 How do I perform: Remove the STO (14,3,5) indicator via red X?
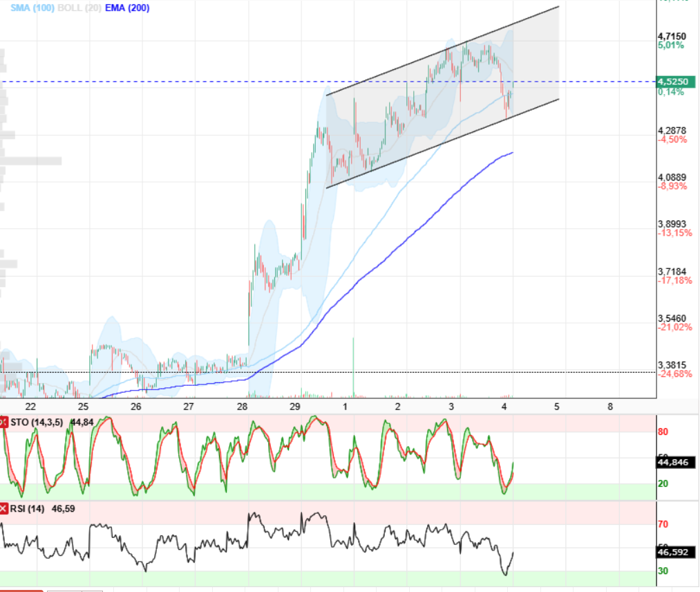pos(3,423)
